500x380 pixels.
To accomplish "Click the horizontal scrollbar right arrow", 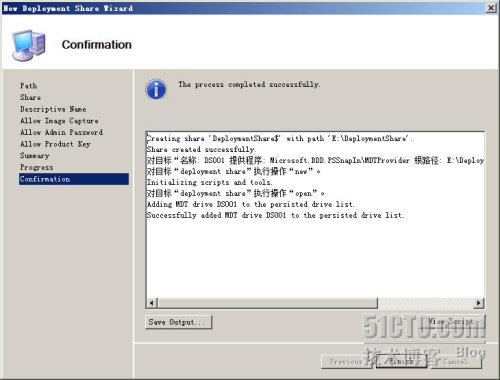I will click(479, 303).
